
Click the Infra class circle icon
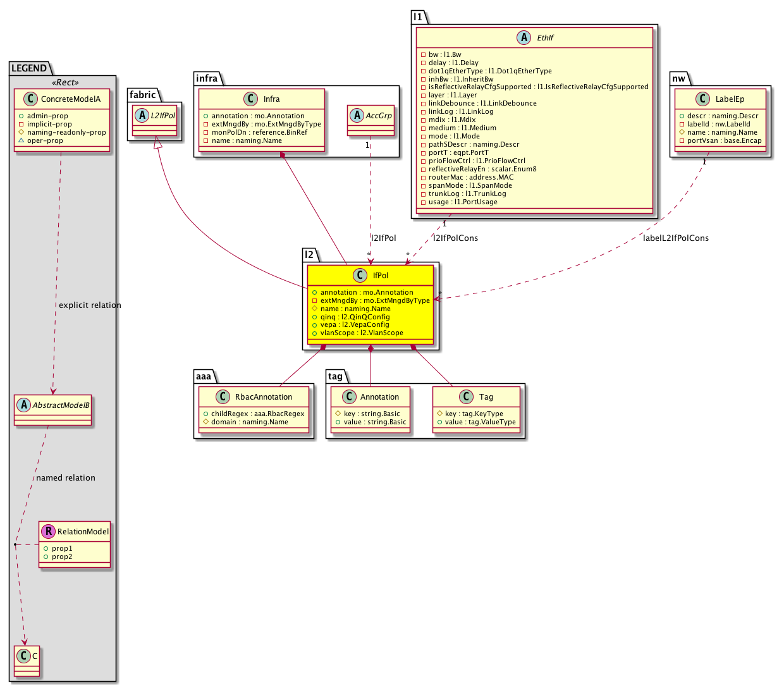251,99
